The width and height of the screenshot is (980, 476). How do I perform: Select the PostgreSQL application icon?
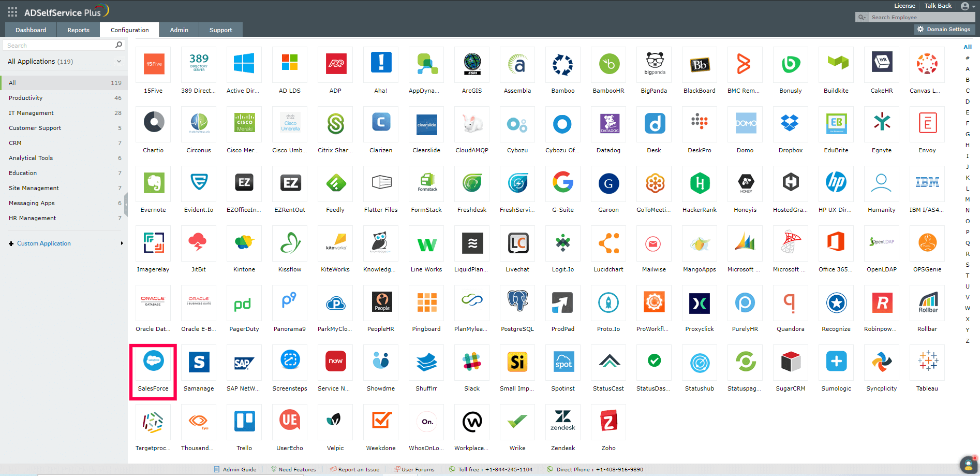pyautogui.click(x=517, y=302)
